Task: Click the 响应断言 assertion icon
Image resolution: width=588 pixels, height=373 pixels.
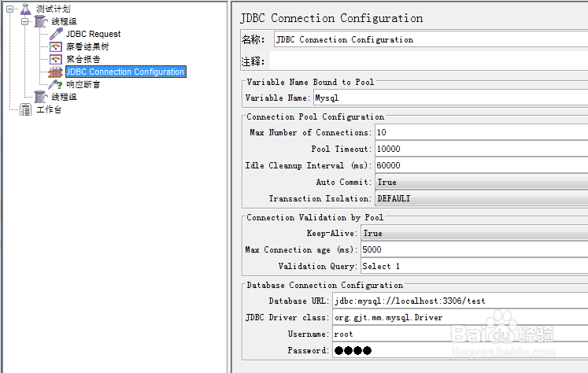Action: (56, 84)
